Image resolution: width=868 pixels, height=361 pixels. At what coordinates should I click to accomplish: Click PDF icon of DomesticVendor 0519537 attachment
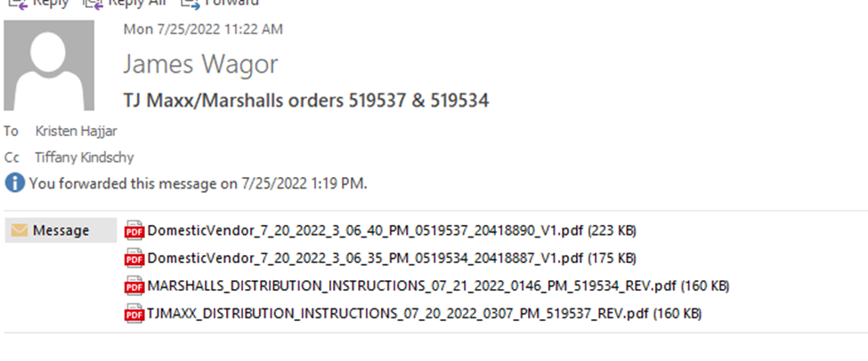[x=134, y=230]
